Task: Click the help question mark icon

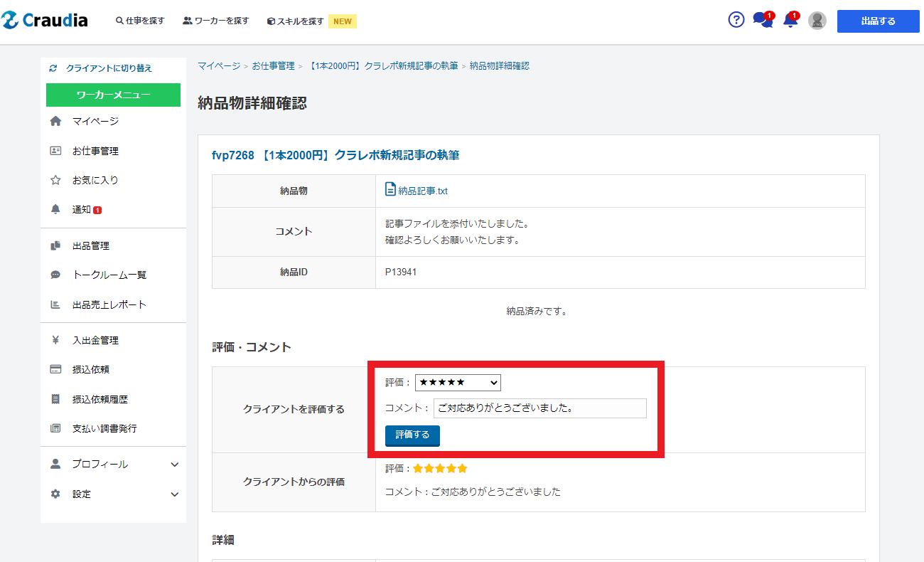Action: (736, 20)
